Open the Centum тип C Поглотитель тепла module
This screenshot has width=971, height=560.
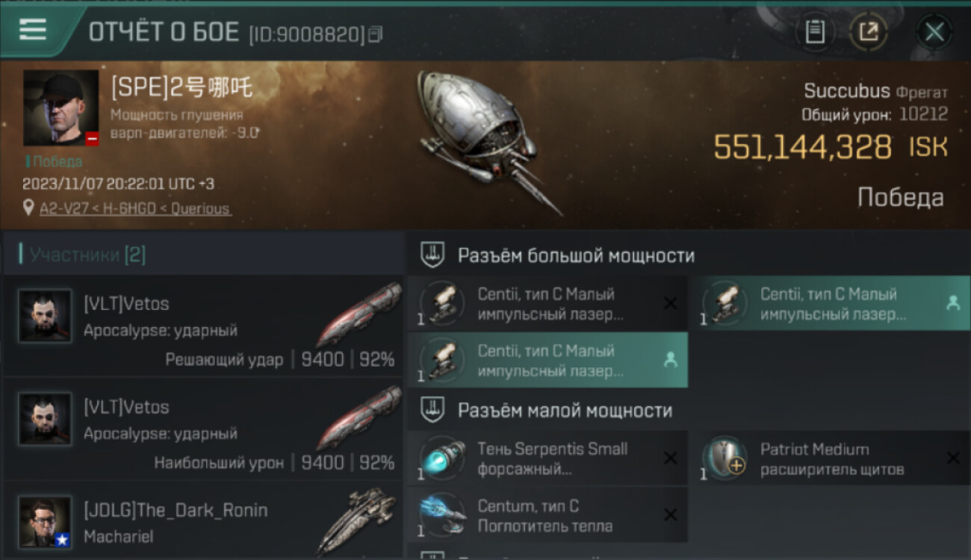coord(547,515)
